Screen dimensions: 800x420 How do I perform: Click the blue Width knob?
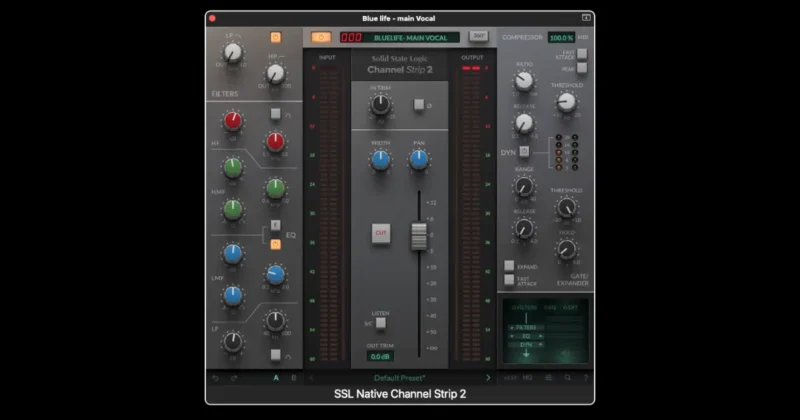(x=381, y=160)
